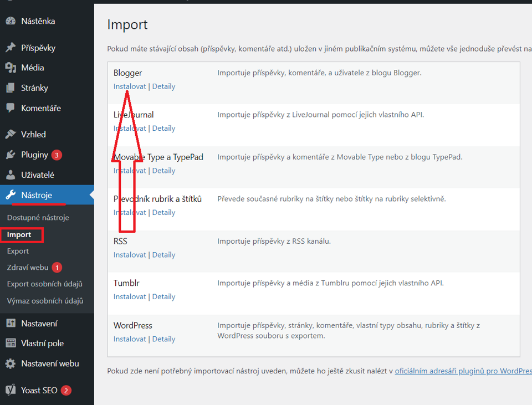
Task: View Detaily for Převodník rubrik a štítků
Action: 163,212
